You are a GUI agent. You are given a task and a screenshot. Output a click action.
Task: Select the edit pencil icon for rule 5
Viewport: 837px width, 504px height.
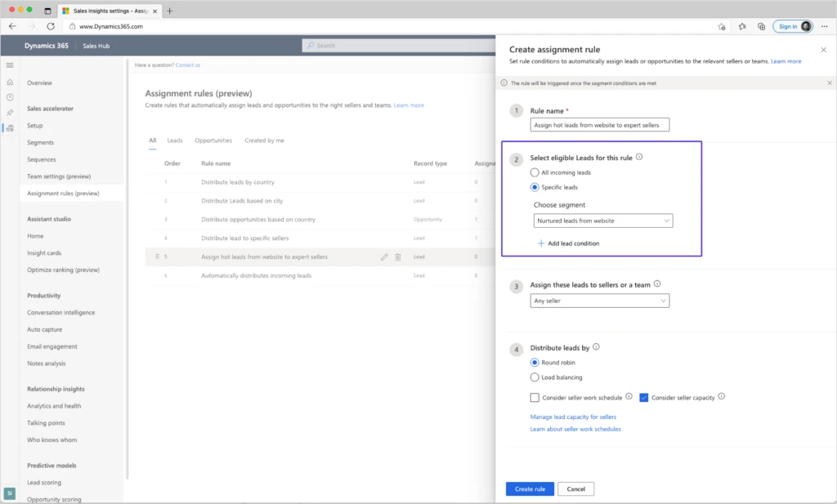[384, 256]
